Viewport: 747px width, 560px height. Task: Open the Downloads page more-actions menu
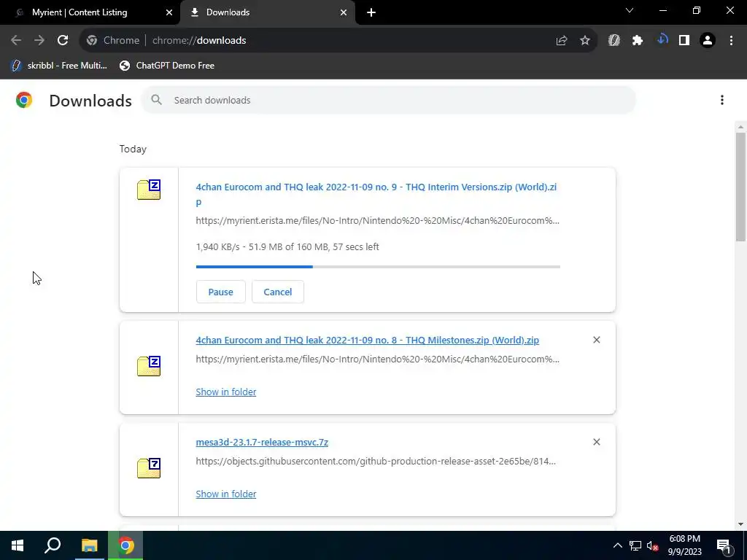point(722,100)
